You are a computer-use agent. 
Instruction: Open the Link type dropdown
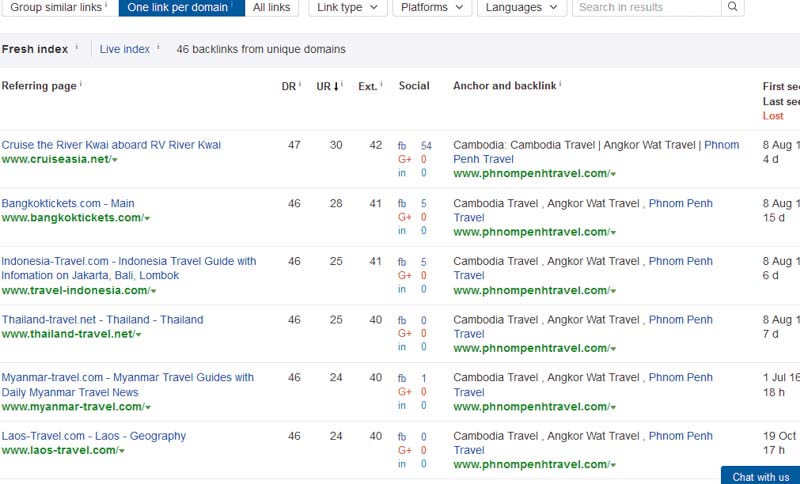tap(347, 8)
